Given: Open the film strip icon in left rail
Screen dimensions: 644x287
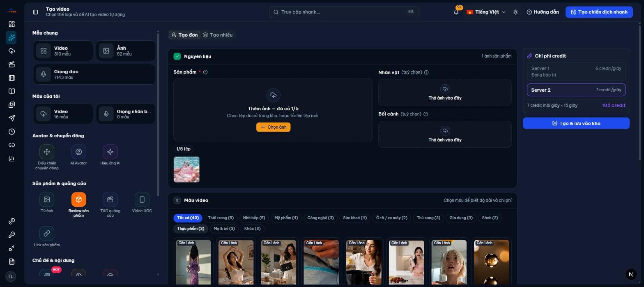Looking at the screenshot, I should tap(11, 78).
